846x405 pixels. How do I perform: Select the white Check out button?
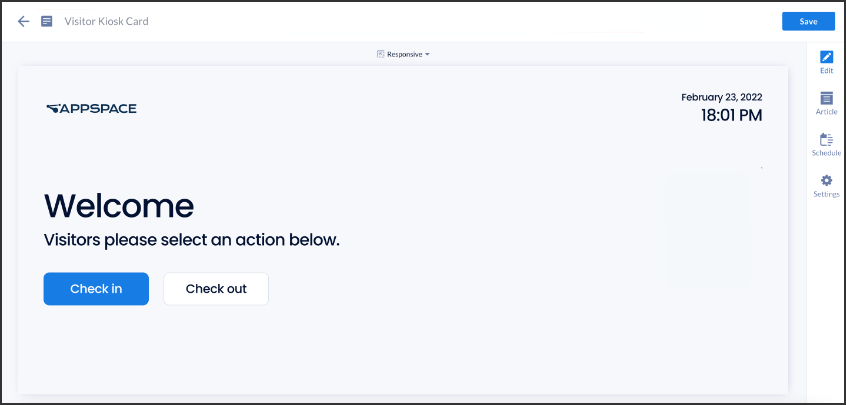tap(216, 289)
